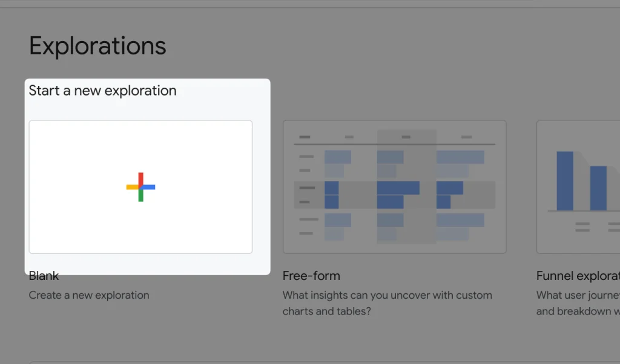Click the Free-form label
Viewport: 620px width, 364px height.
[311, 276]
